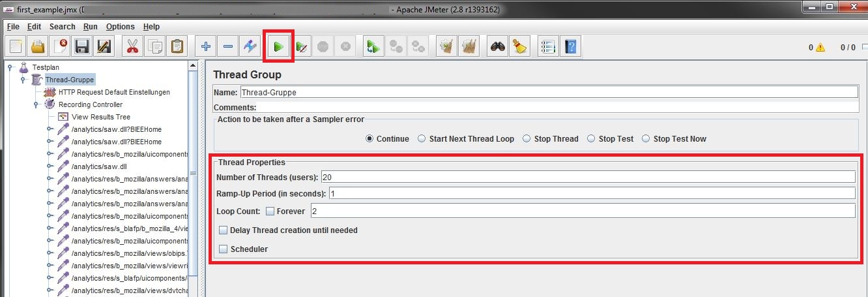Collapse all tree nodes with minus icon
Image resolution: width=868 pixels, height=297 pixels.
[227, 46]
